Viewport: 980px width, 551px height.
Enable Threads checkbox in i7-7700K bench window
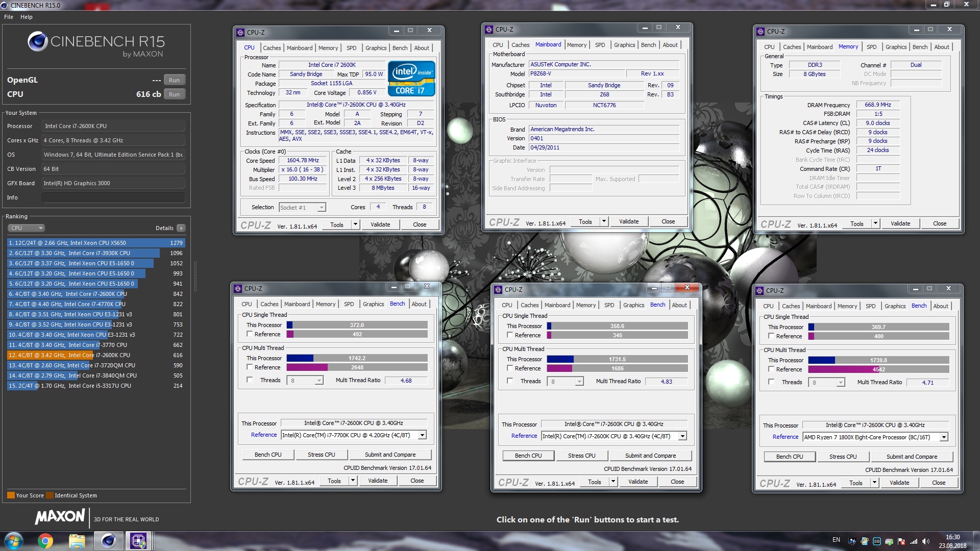pos(250,380)
